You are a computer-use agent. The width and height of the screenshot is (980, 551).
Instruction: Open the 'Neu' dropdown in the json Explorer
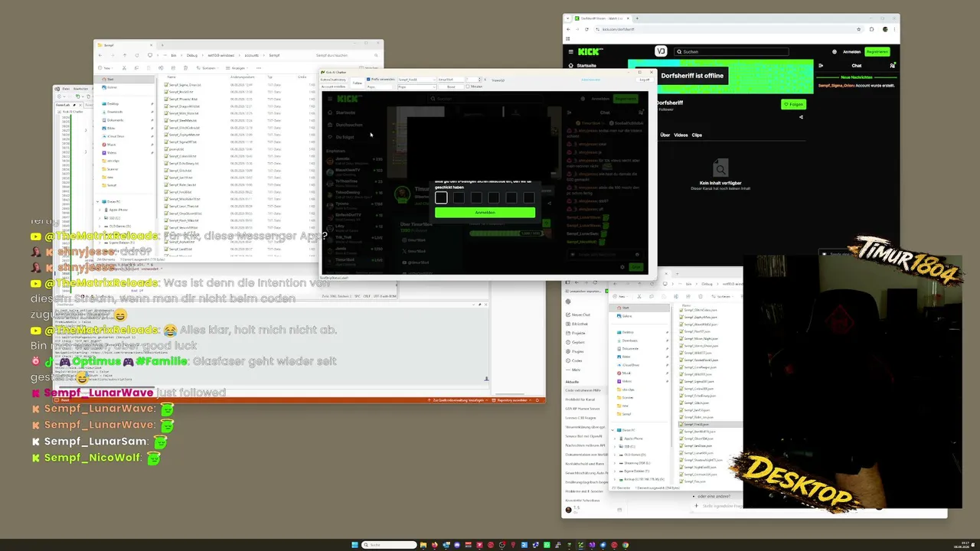click(620, 295)
